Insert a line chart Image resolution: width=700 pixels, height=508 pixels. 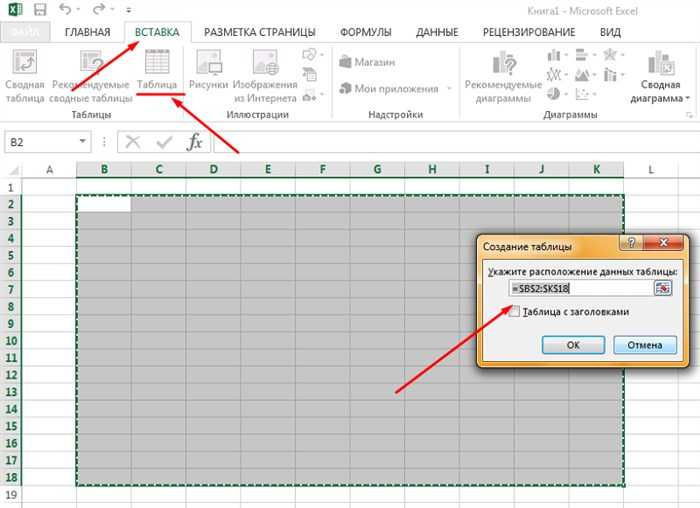(x=554, y=74)
